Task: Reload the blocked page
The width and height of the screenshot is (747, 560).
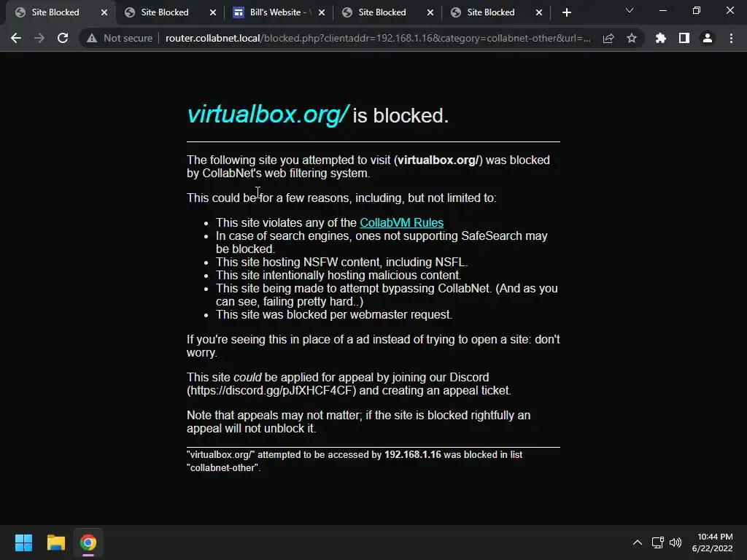Action: pos(63,38)
